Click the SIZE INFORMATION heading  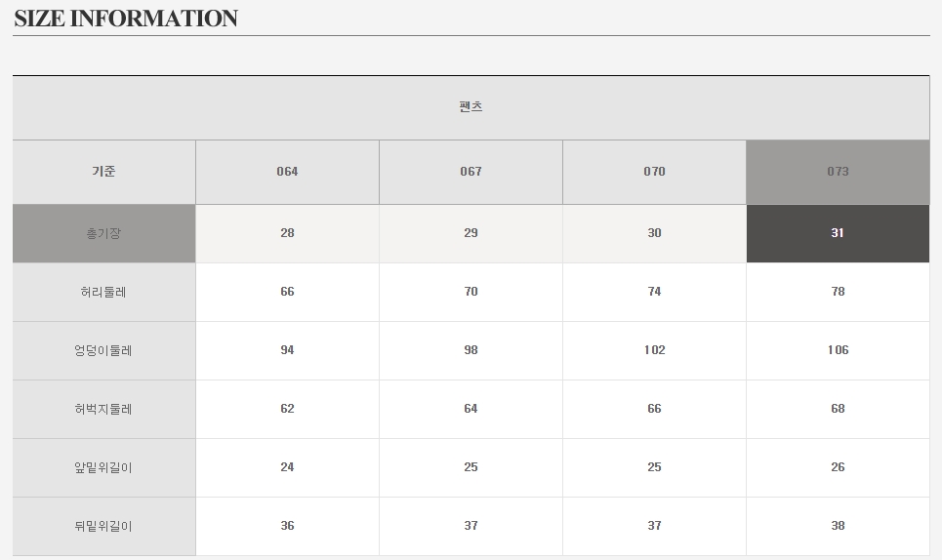pos(126,19)
